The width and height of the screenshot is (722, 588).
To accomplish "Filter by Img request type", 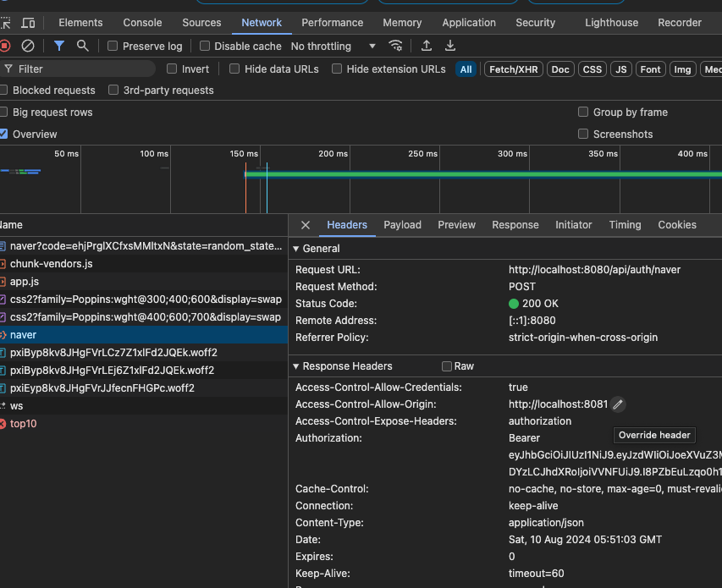I will (682, 69).
